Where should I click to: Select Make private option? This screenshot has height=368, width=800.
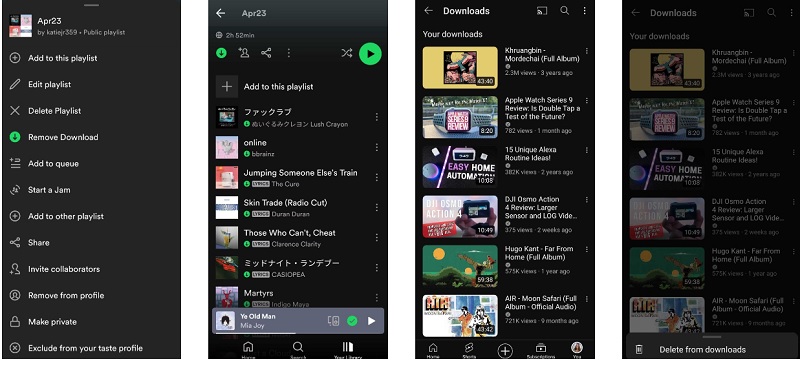(x=52, y=322)
